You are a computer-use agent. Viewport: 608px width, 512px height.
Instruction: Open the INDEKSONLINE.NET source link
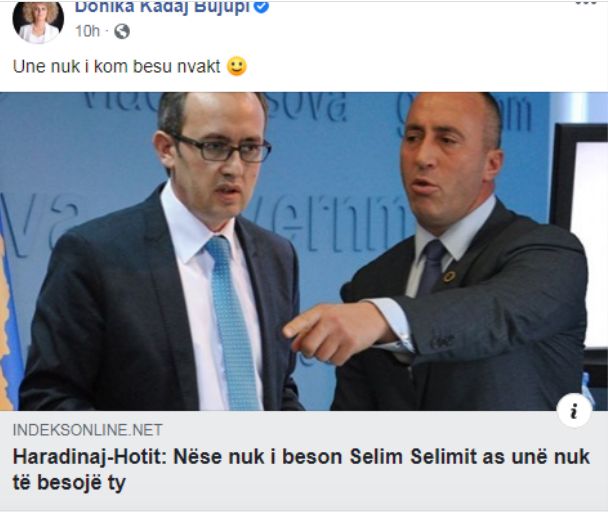point(88,430)
